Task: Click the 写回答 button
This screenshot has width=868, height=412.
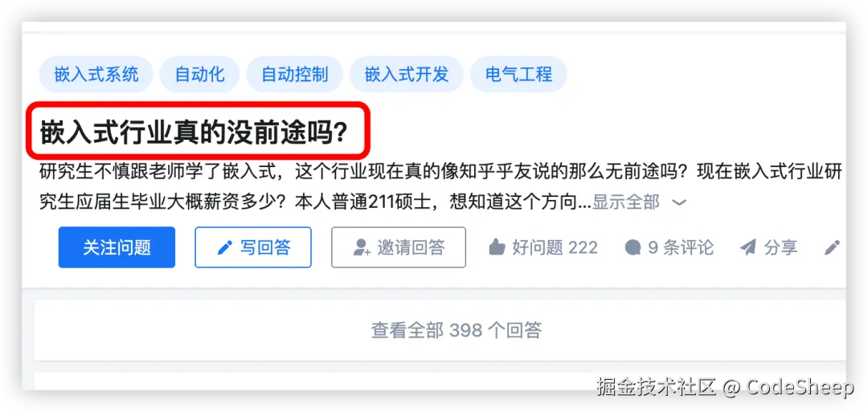Action: [x=253, y=247]
